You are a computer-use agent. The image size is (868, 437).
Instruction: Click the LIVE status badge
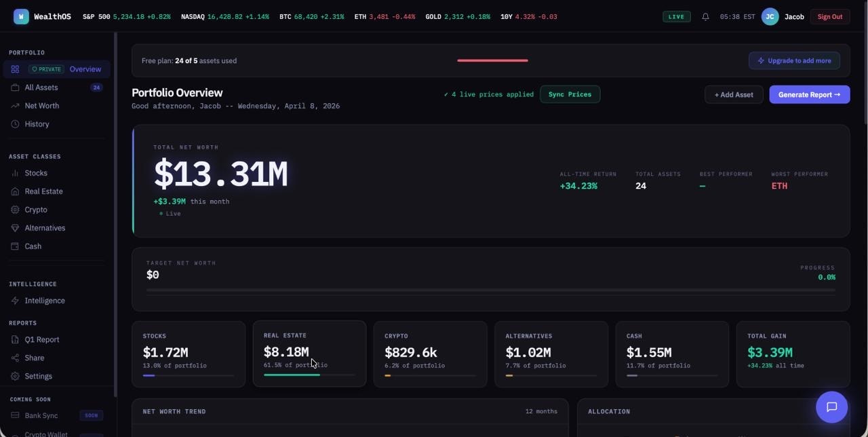tap(676, 17)
